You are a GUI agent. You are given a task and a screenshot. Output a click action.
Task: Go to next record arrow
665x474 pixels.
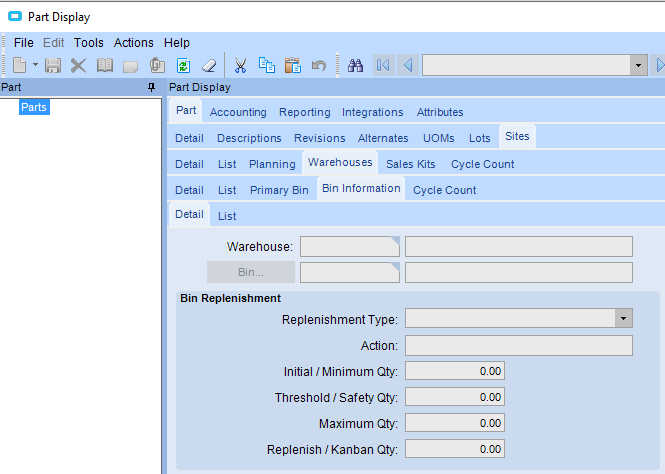pos(659,65)
